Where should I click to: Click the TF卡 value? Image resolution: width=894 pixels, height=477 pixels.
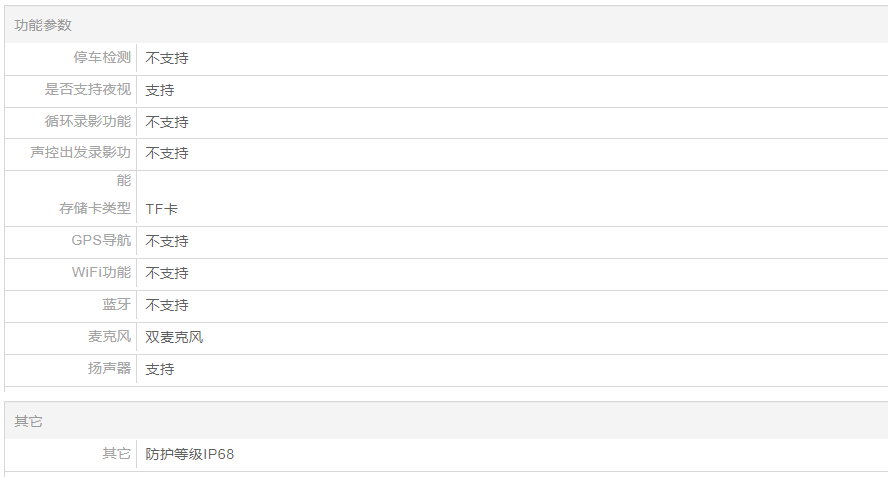(162, 209)
